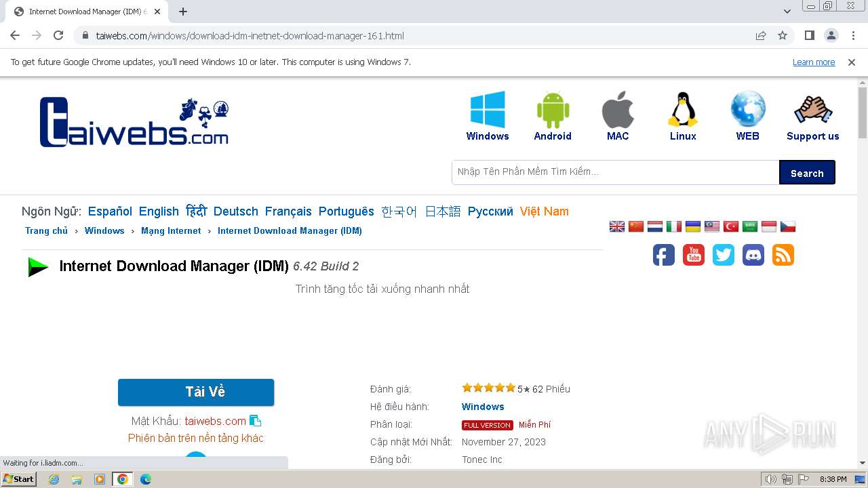Switch language to Deutsch
The height and width of the screenshot is (488, 868).
(236, 211)
